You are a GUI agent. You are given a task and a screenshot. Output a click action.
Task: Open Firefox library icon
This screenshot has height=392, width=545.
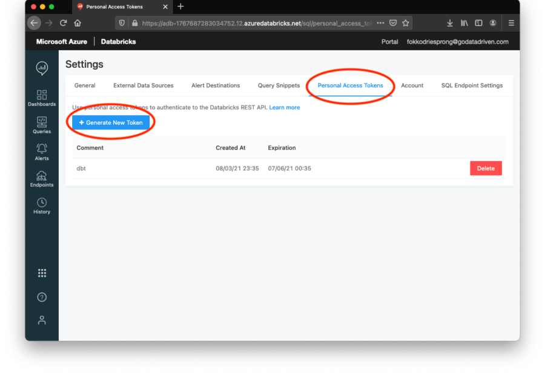pos(464,23)
